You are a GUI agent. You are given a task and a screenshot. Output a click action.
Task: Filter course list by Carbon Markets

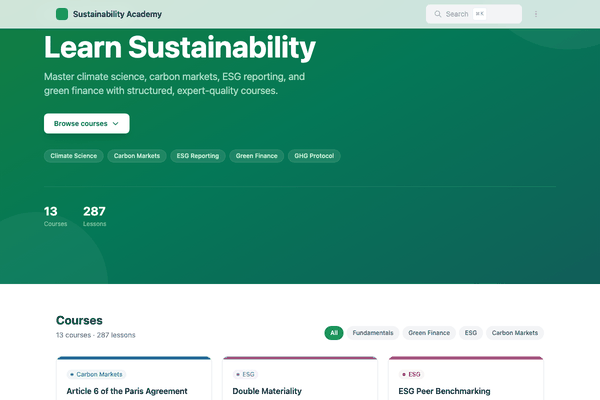pos(515,332)
